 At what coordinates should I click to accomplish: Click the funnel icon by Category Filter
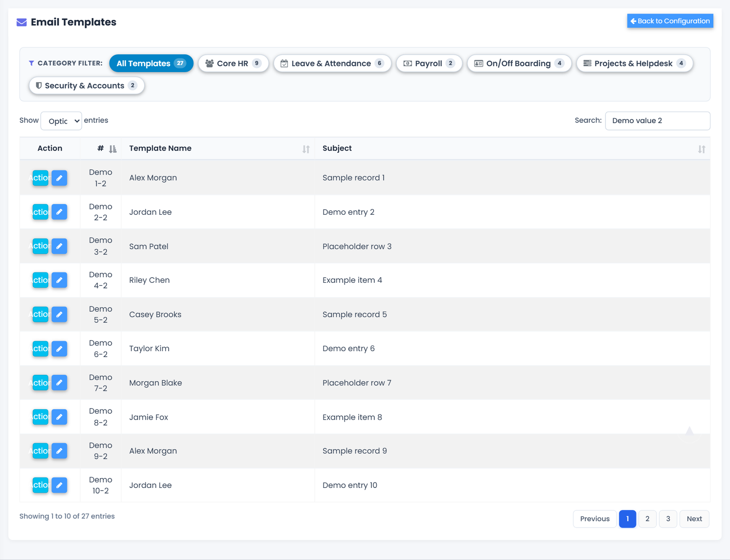(31, 63)
